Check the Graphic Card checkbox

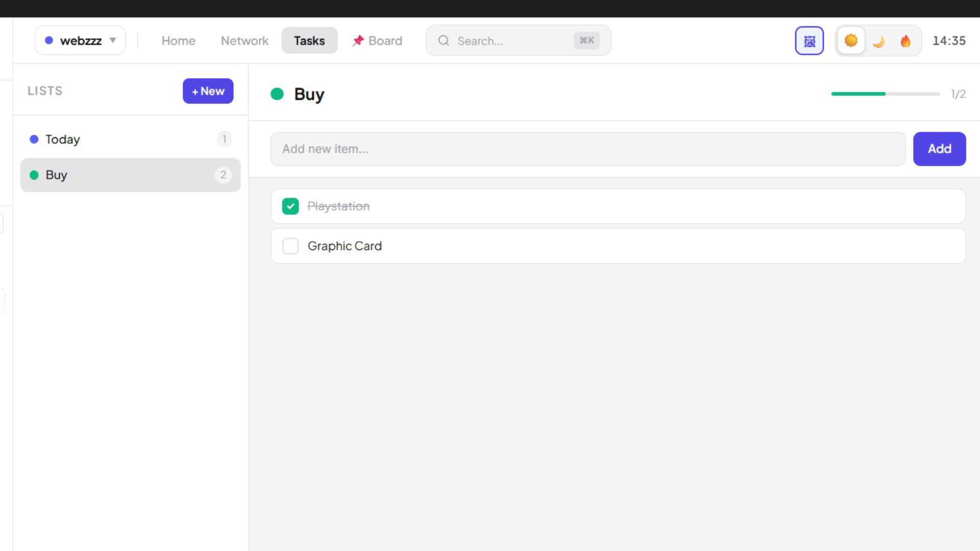click(x=290, y=246)
